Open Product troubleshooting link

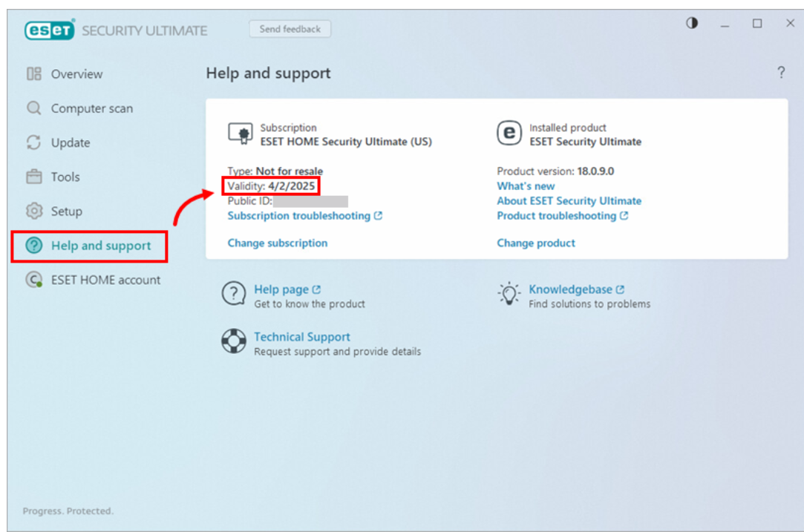point(556,216)
